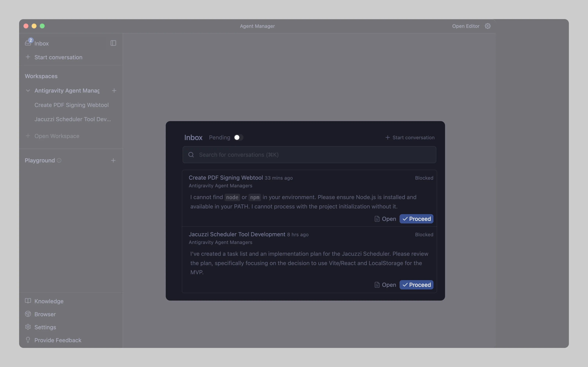Open the Browser section
The image size is (588, 367).
click(x=45, y=314)
